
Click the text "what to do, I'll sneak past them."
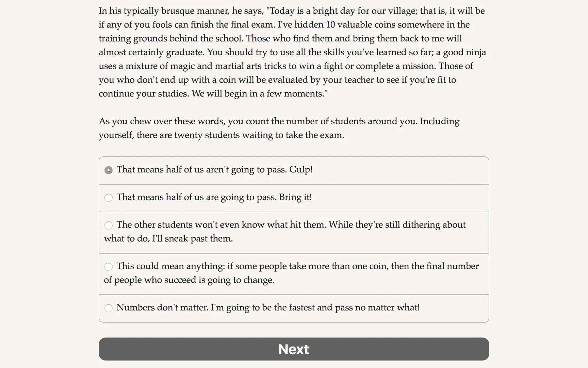click(x=168, y=239)
